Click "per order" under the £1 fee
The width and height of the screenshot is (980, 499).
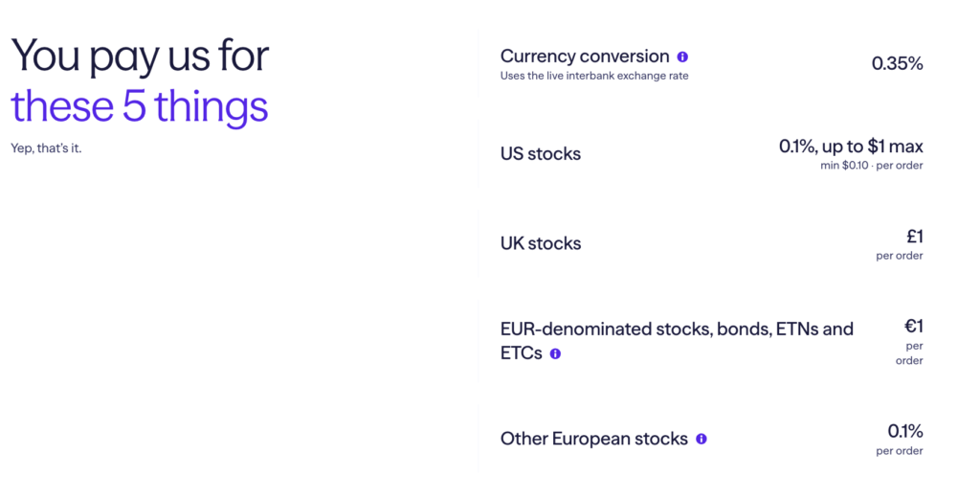tap(900, 256)
